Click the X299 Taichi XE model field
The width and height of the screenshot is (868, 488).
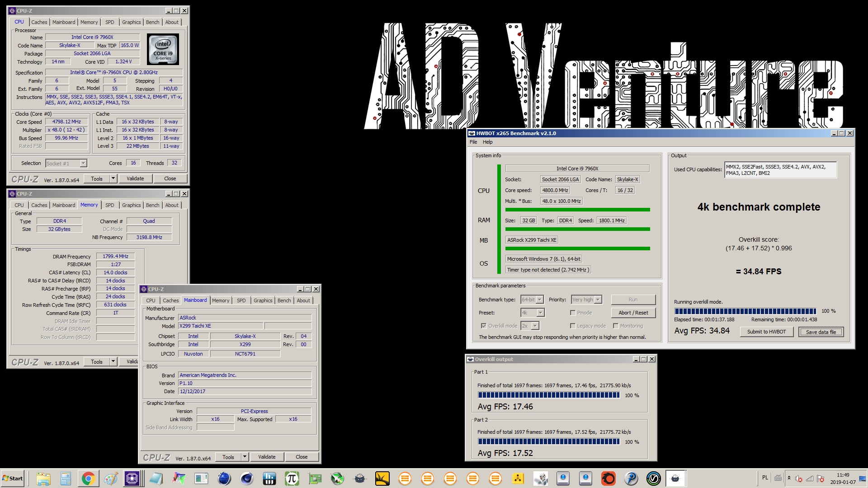(x=221, y=326)
